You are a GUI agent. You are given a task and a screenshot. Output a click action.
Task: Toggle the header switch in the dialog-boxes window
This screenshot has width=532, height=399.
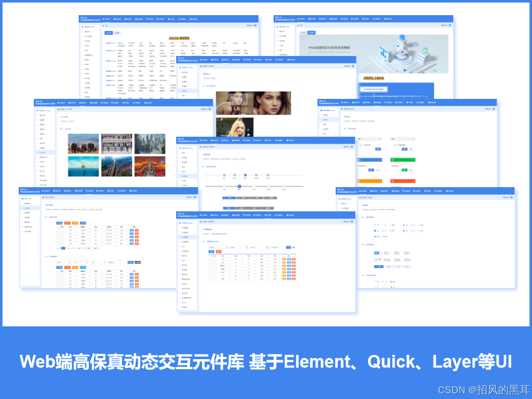pyautogui.click(x=493, y=109)
